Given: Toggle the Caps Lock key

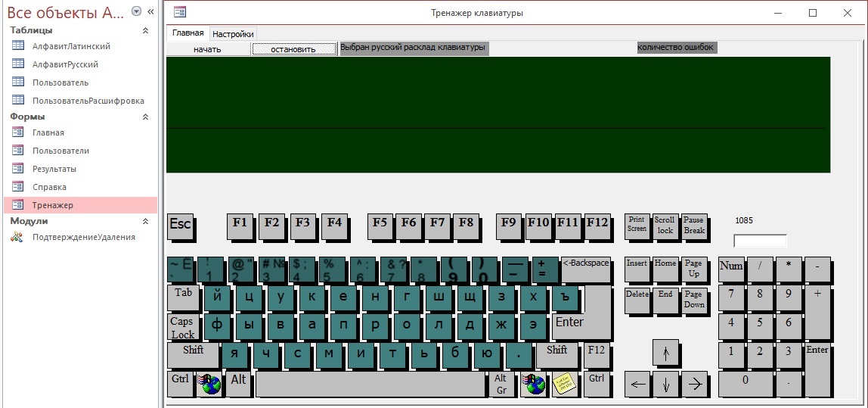Looking at the screenshot, I should point(182,328).
